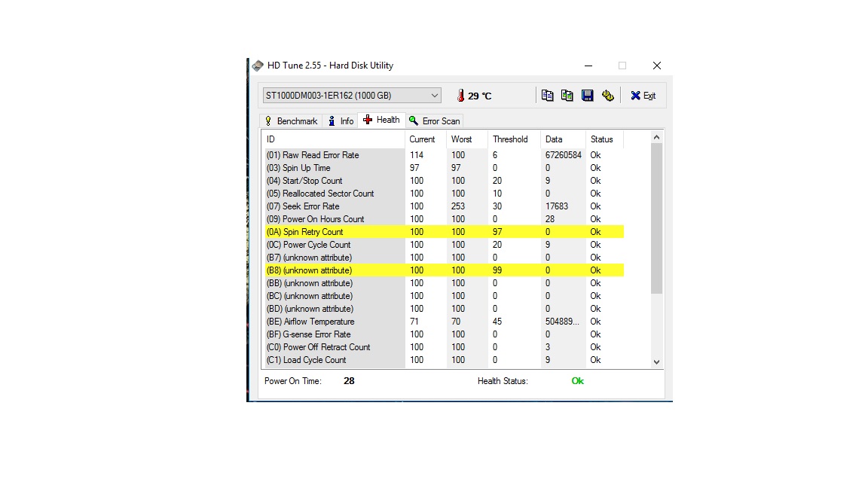Click the Worst value 253
The height and width of the screenshot is (488, 868).
pos(458,206)
